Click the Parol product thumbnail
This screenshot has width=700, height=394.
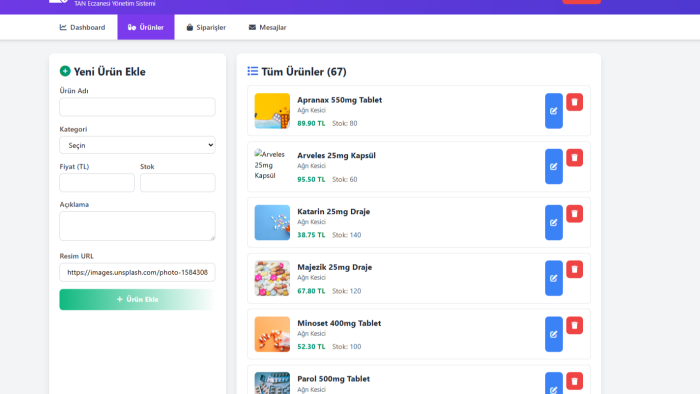point(272,383)
